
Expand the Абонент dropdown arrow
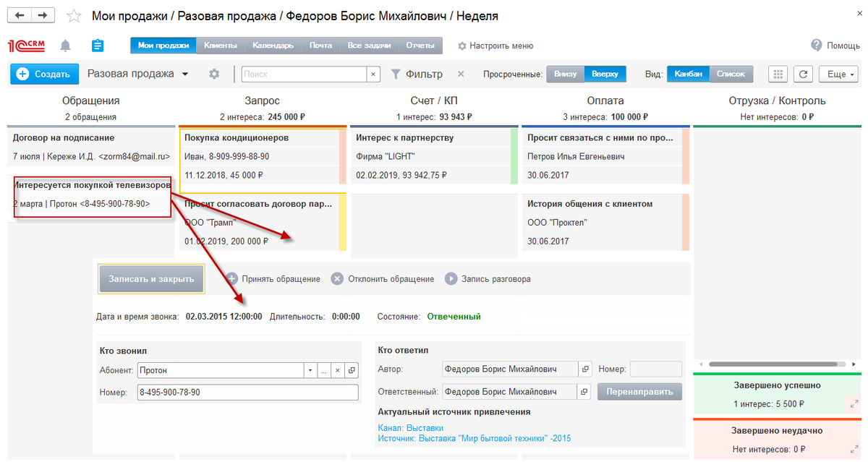click(x=310, y=370)
